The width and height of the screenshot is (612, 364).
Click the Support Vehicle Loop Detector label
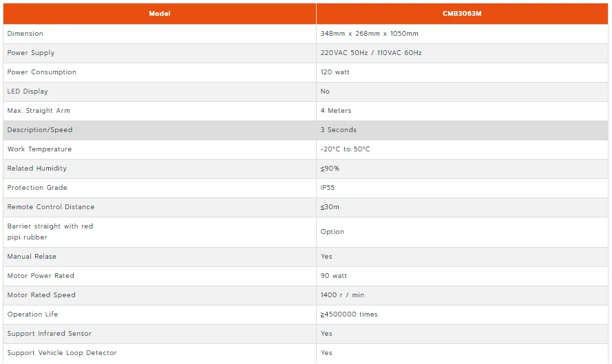(x=62, y=353)
